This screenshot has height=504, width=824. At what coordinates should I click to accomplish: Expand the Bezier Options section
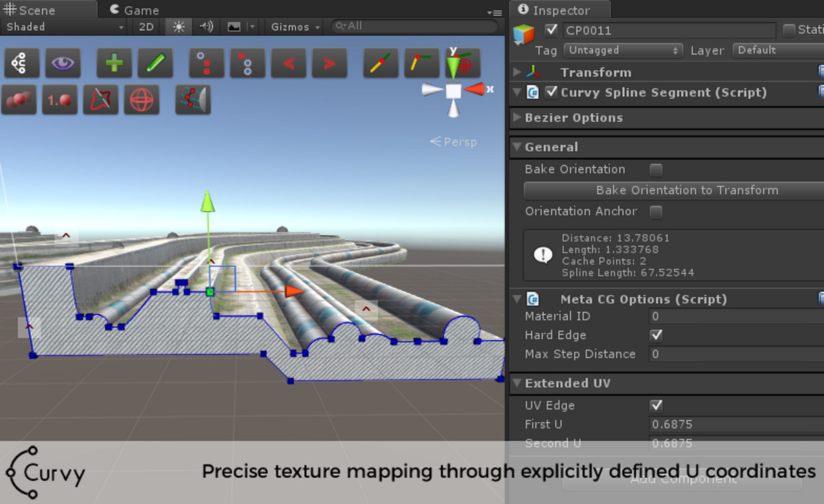pyautogui.click(x=517, y=117)
